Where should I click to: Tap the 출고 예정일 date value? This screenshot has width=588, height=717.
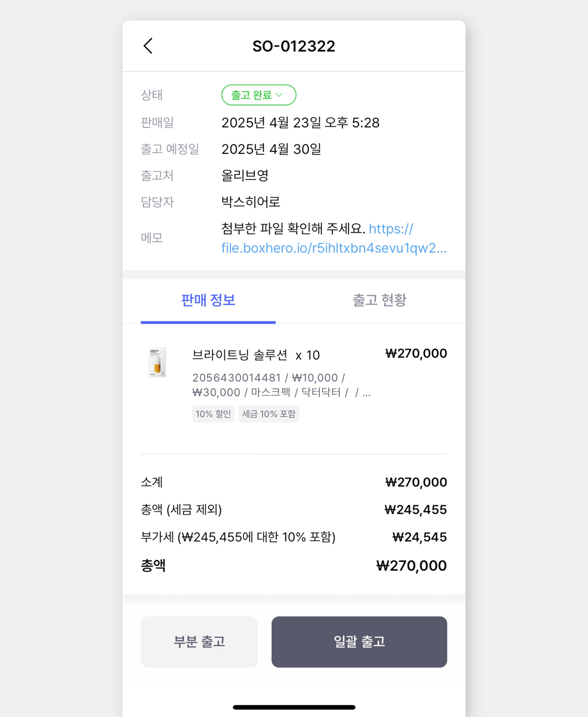click(271, 149)
